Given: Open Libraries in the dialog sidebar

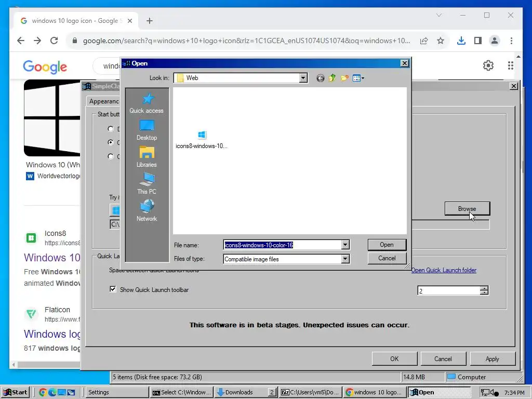Looking at the screenshot, I should tap(147, 157).
